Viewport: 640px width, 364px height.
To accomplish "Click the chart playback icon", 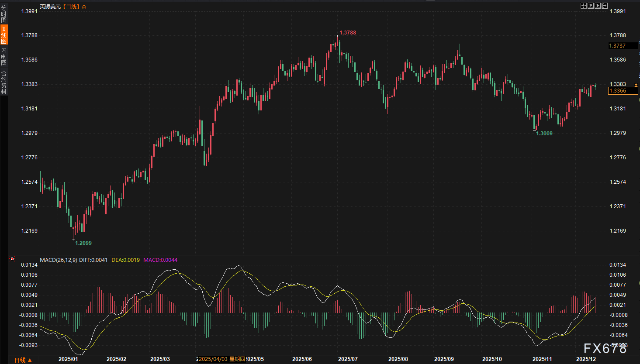I will 598,6.
